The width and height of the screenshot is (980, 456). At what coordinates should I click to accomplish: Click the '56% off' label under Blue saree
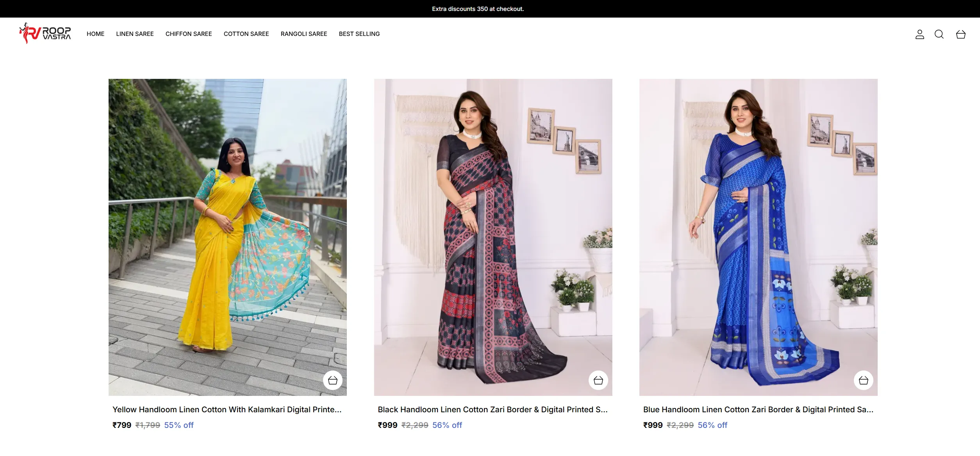tap(712, 425)
